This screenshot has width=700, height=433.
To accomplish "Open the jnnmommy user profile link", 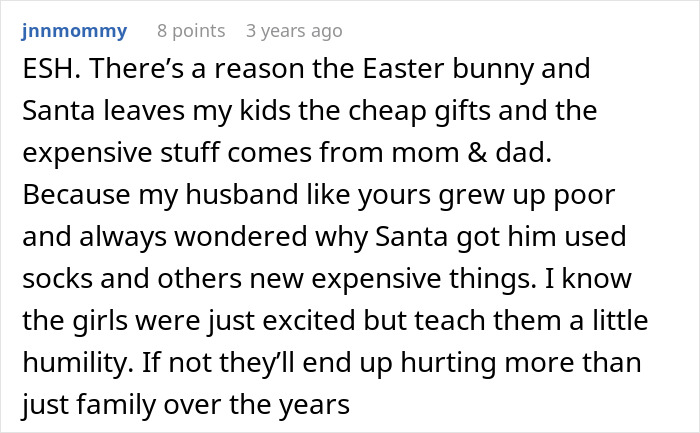I will tap(74, 31).
